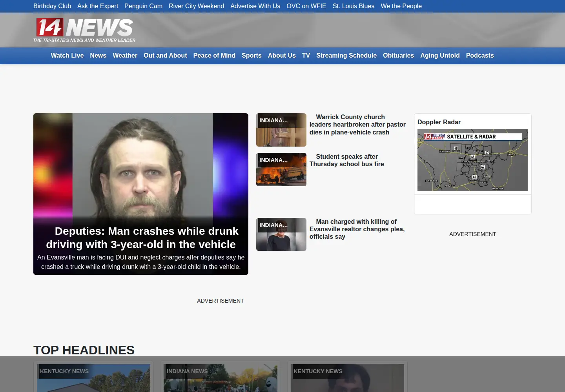Read Student speaks after bus fire
Image resolution: width=565 pixels, height=392 pixels.
[347, 160]
